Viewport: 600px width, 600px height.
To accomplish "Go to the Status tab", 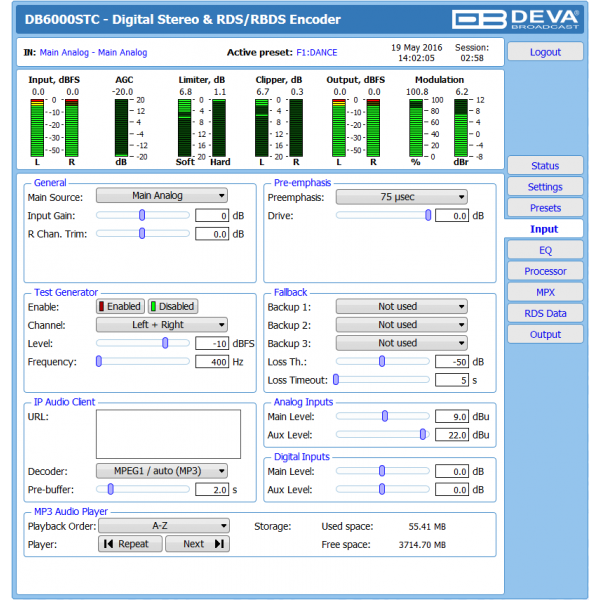I will coord(545,166).
